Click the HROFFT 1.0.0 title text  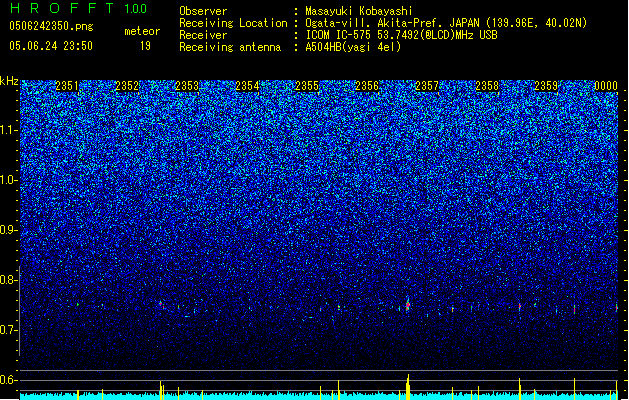coord(78,8)
